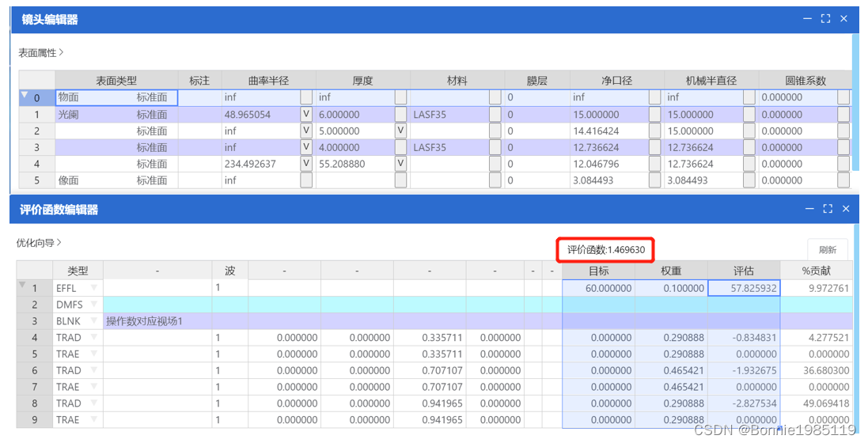The image size is (868, 443).
Task: Click row 8 TRAD value 0.941965
Action: click(x=430, y=403)
